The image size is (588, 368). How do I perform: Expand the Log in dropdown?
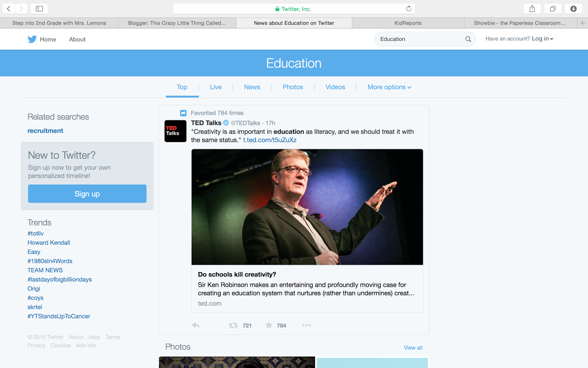coord(542,39)
